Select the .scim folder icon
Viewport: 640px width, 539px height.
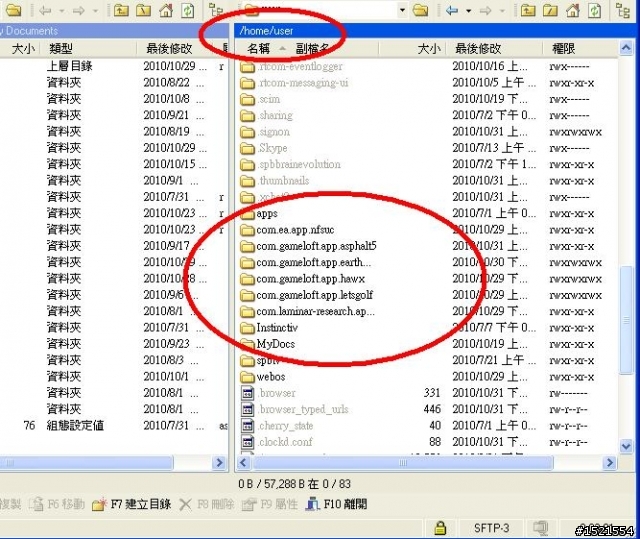pos(247,99)
